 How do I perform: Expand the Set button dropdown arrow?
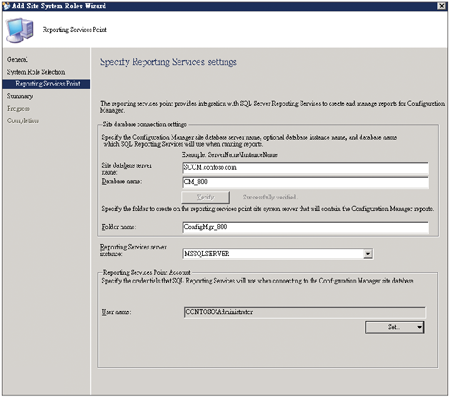tap(419, 327)
